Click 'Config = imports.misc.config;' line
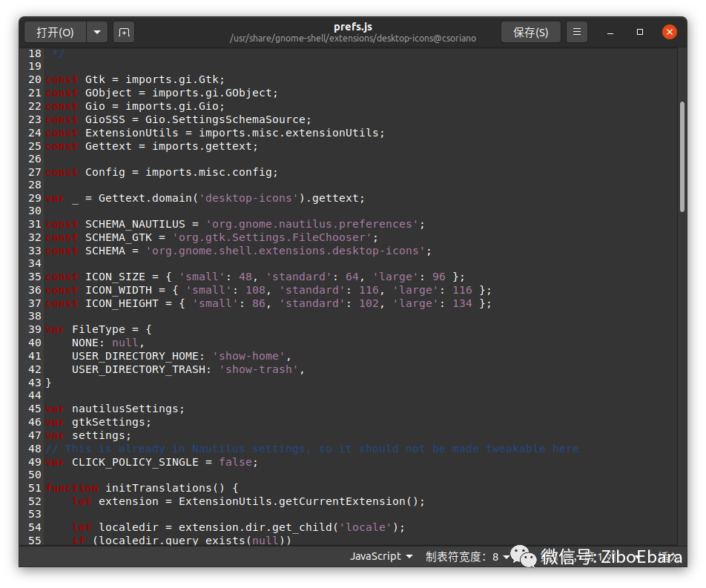The image size is (706, 588). pos(182,172)
